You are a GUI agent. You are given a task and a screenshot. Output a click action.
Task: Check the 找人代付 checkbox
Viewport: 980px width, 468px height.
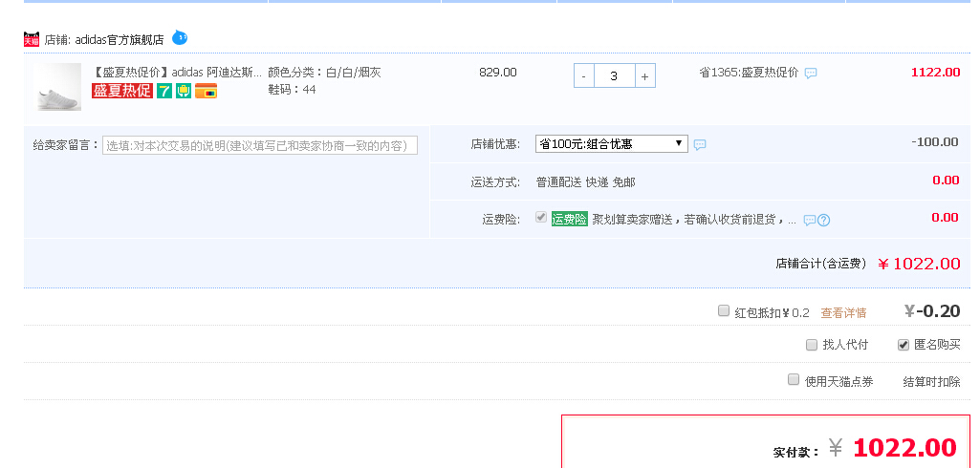click(x=812, y=345)
